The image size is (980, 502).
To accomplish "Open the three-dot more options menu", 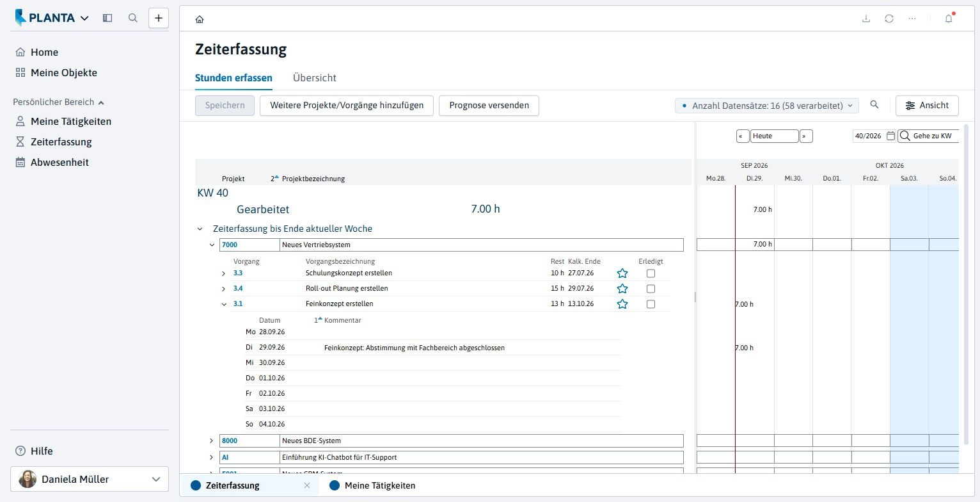I will tap(912, 19).
